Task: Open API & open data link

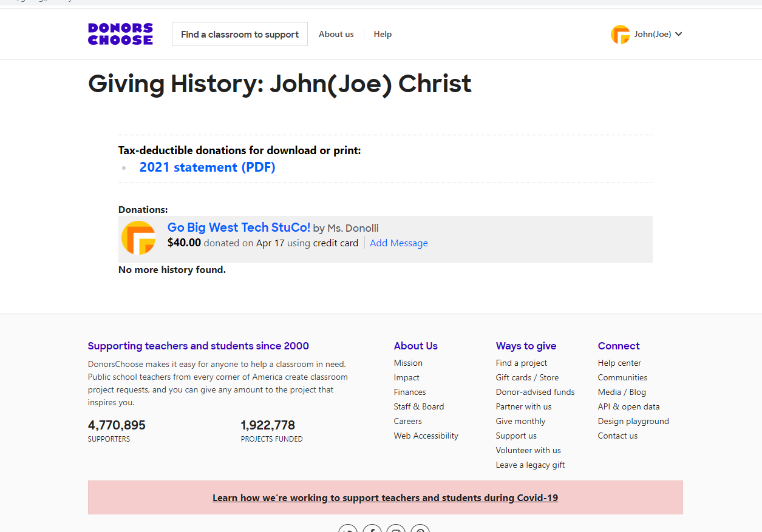Action: [628, 406]
